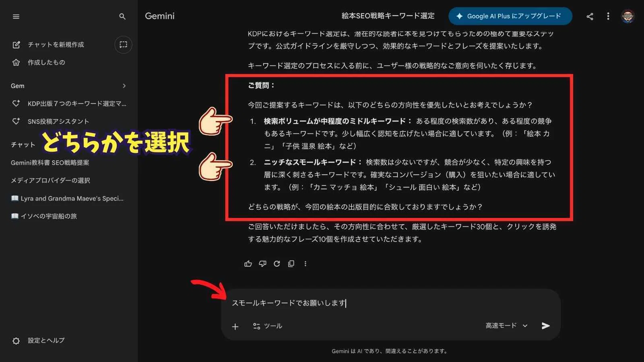Click 設定とヘルプ text

click(x=46, y=341)
